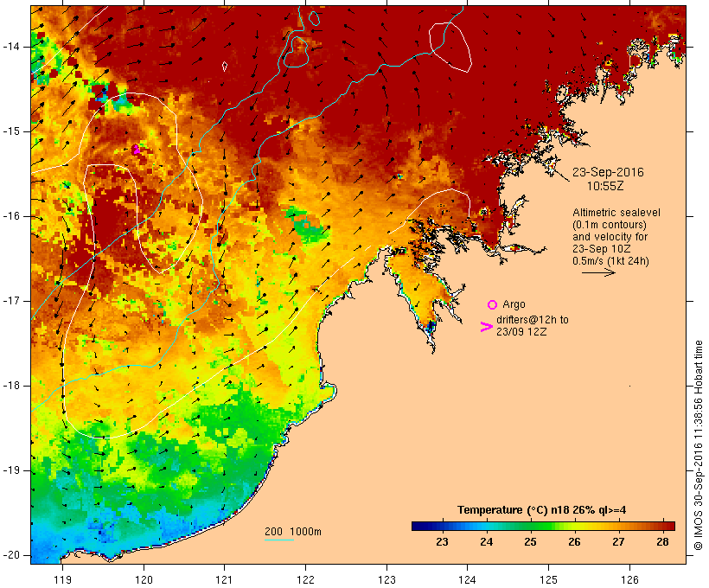
Task: Click the latitude axis label -17
Action: (11, 301)
